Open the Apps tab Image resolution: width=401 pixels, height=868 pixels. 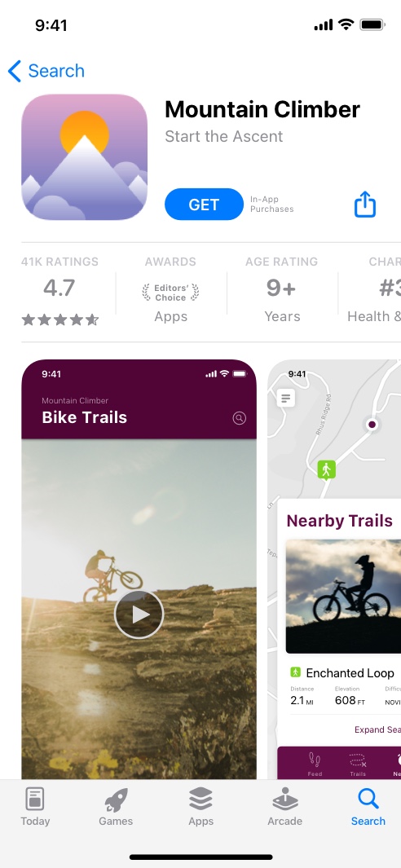(200, 807)
